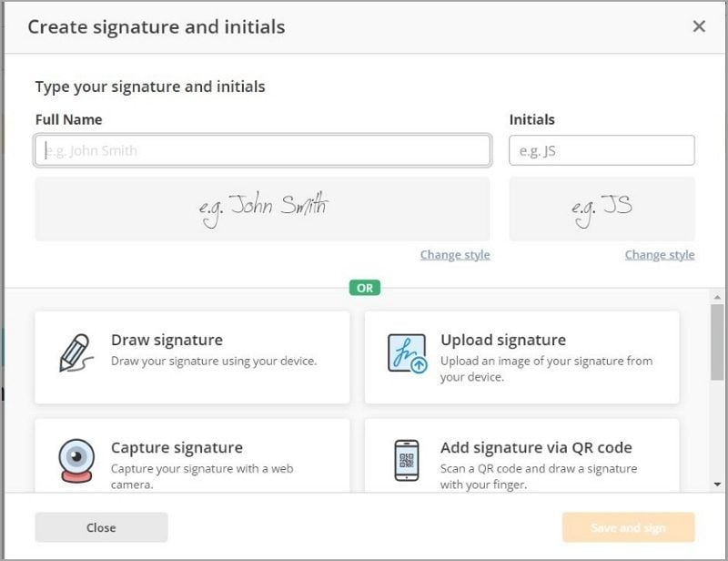This screenshot has height=561, width=728.
Task: Click inside the Full Name field
Action: tap(262, 150)
